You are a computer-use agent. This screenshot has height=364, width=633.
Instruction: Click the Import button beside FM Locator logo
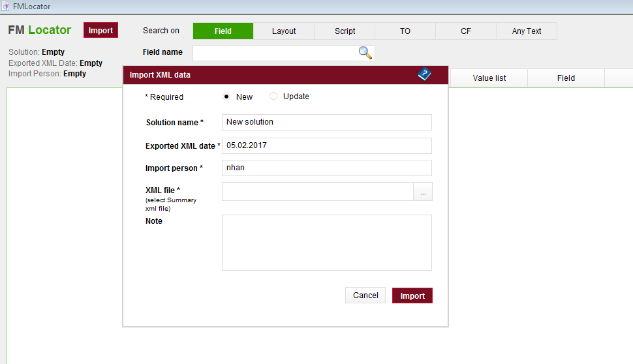pos(100,30)
